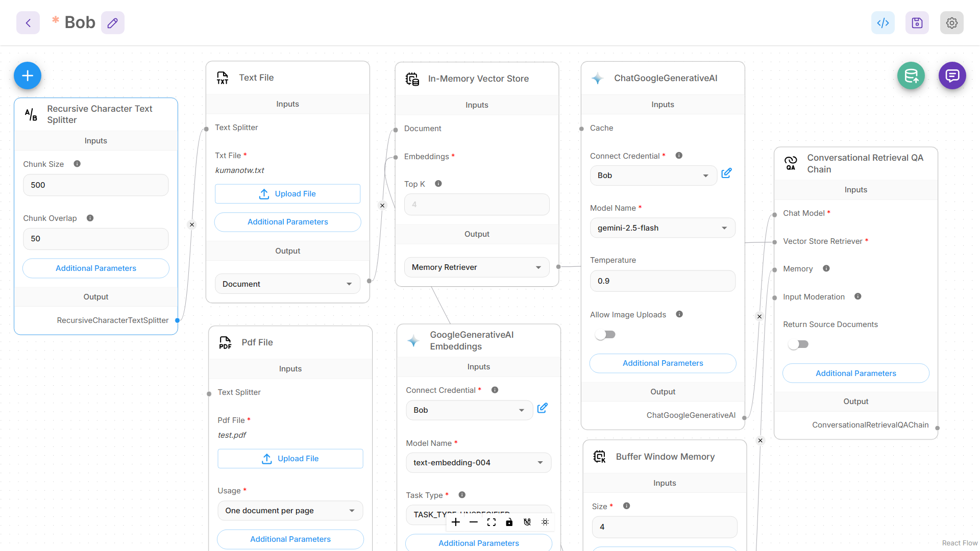Viewport: 980px width, 551px height.
Task: Open the gemini-2.5-flash model dropdown
Action: (x=663, y=228)
